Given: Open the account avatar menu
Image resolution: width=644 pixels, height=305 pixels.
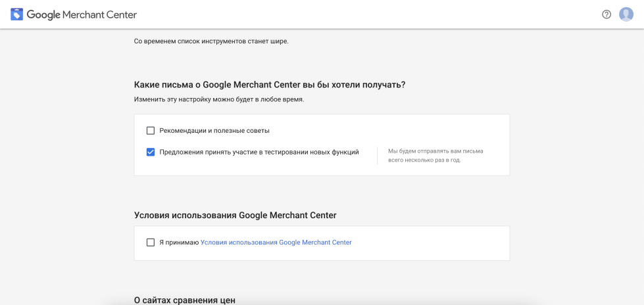Looking at the screenshot, I should pyautogui.click(x=626, y=14).
